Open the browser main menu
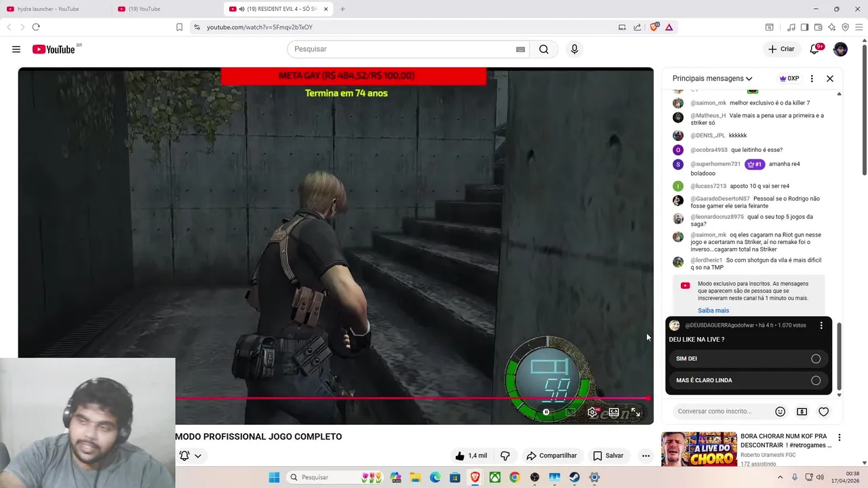The width and height of the screenshot is (868, 488). pos(859,27)
